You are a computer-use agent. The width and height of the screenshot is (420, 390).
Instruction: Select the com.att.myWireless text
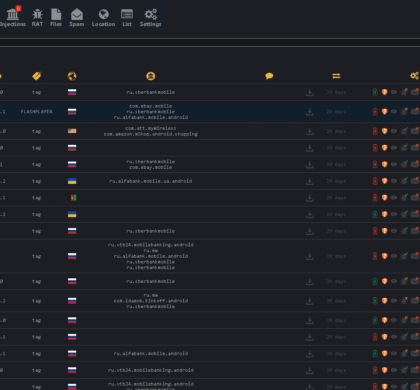(x=151, y=128)
